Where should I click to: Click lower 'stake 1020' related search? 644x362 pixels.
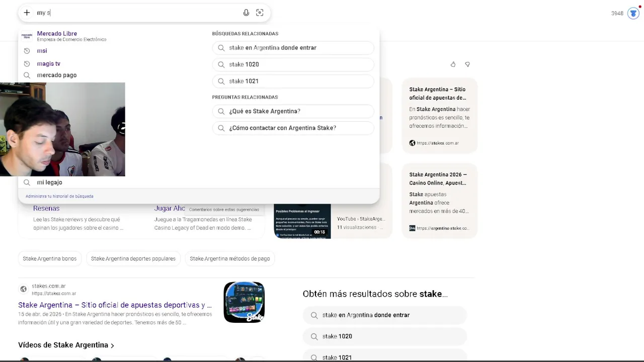point(385,336)
